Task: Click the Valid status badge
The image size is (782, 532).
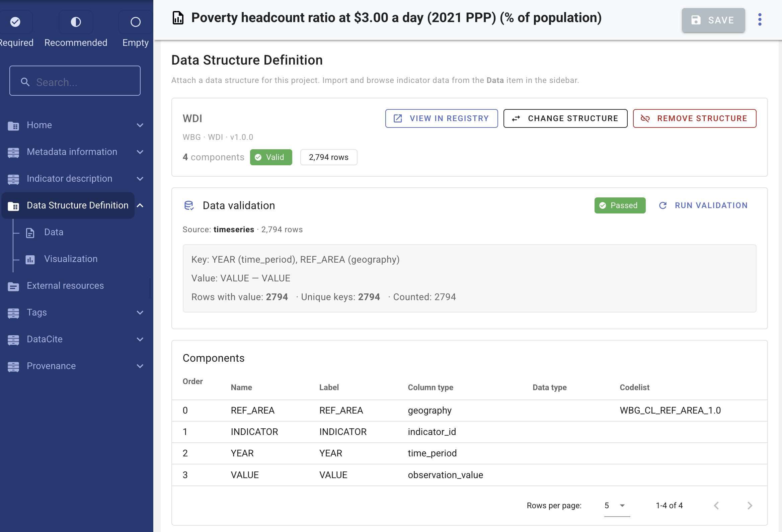Action: (x=271, y=157)
